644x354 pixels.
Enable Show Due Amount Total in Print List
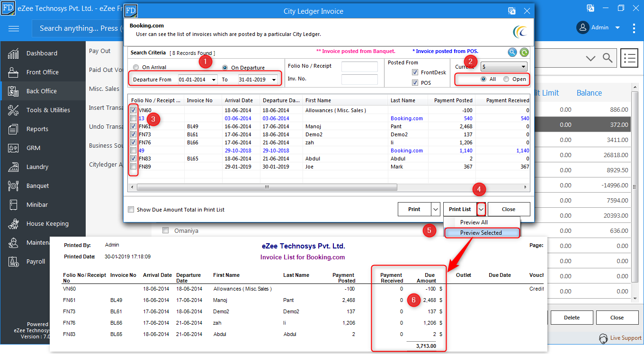[x=131, y=210]
